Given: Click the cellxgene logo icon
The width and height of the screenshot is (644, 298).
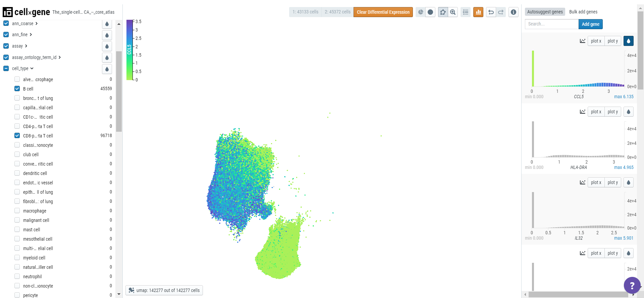Looking at the screenshot, I should (x=8, y=12).
